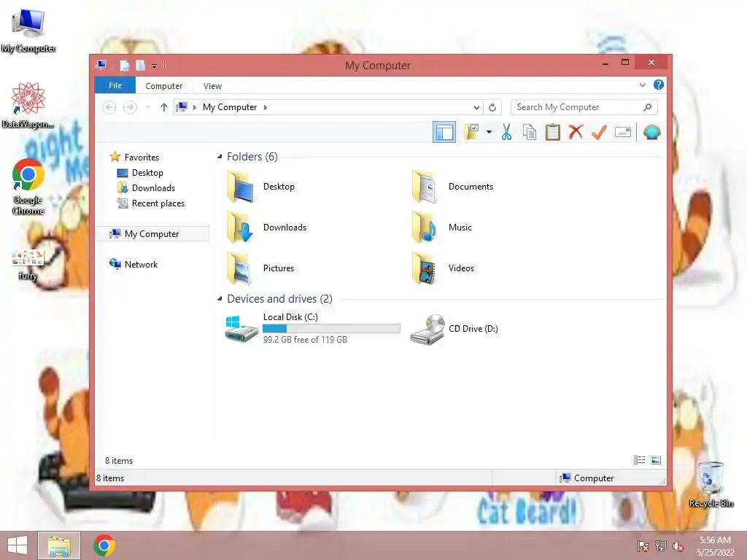Select the furry image file on desktop

[x=28, y=264]
